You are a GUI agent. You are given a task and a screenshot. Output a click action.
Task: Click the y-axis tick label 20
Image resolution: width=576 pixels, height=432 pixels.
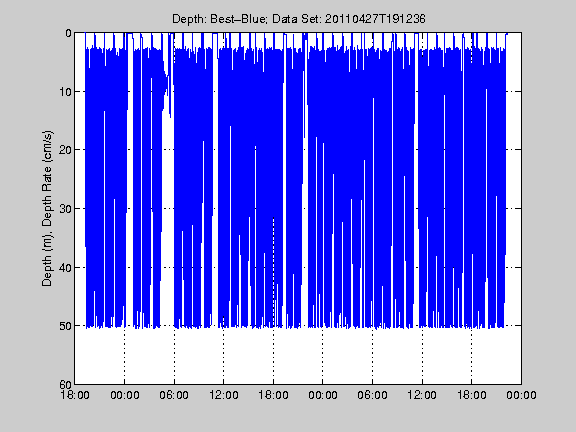coord(65,150)
